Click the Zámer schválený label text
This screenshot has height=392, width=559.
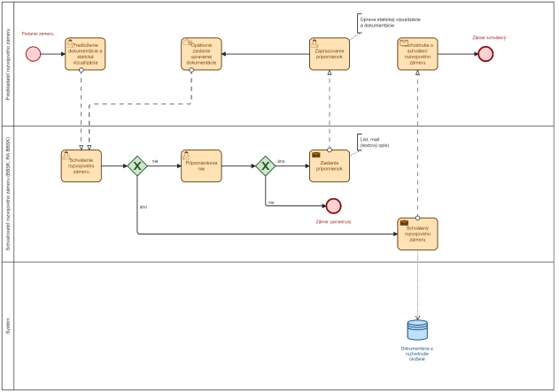489,37
